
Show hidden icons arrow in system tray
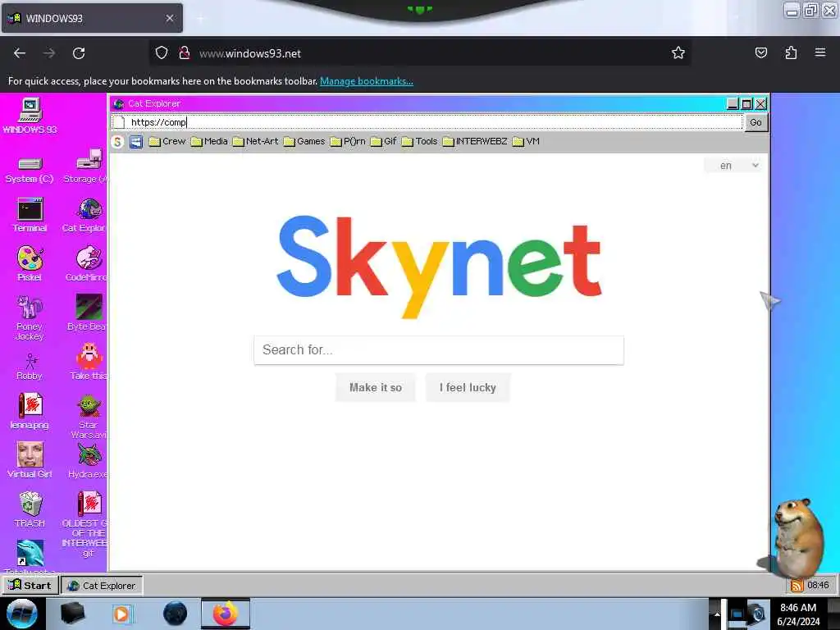[x=716, y=614]
